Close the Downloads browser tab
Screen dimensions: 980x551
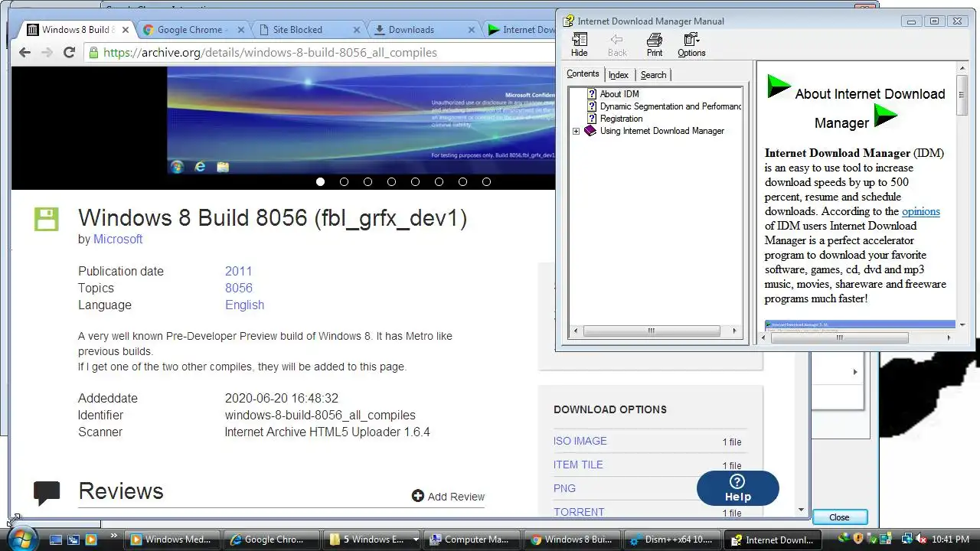[472, 30]
